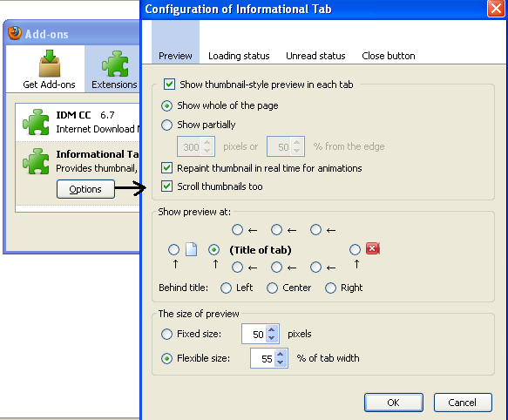Select Flexible size radio option
508x420 pixels.
click(166, 358)
